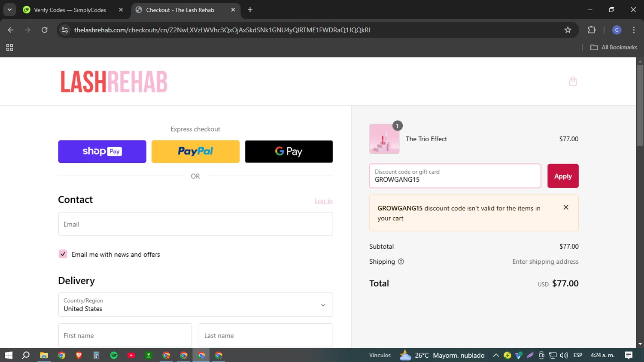
Task: Open the notification center icon
Action: tap(629, 355)
